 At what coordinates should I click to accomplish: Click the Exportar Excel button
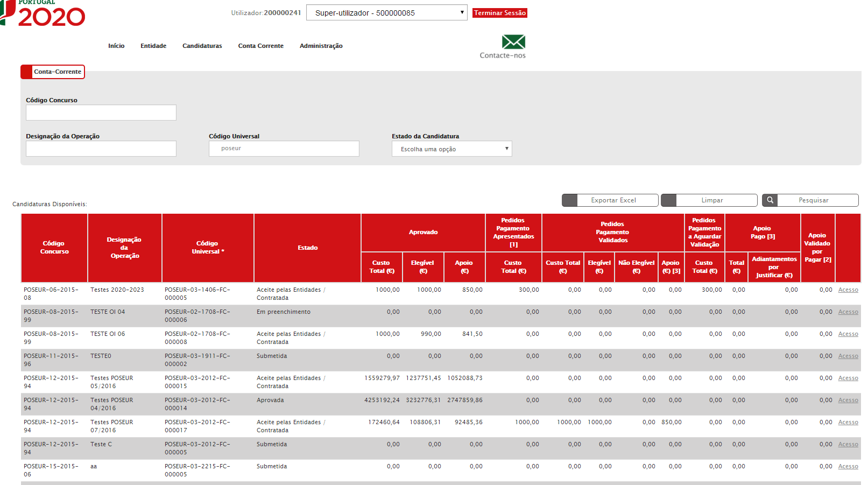pos(610,200)
